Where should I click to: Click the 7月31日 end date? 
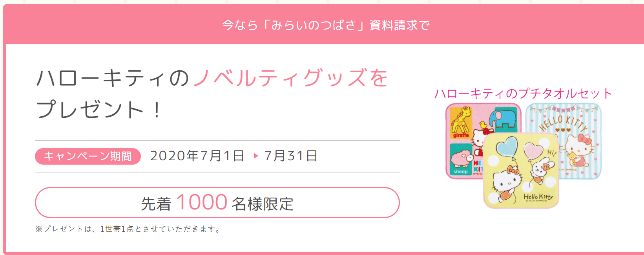[291, 156]
